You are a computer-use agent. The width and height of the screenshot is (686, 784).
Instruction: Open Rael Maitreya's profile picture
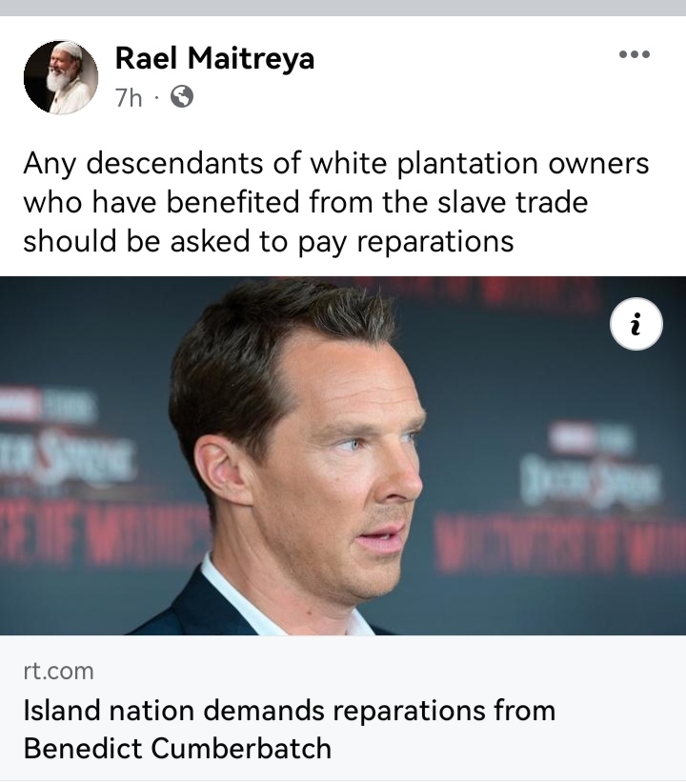click(61, 77)
